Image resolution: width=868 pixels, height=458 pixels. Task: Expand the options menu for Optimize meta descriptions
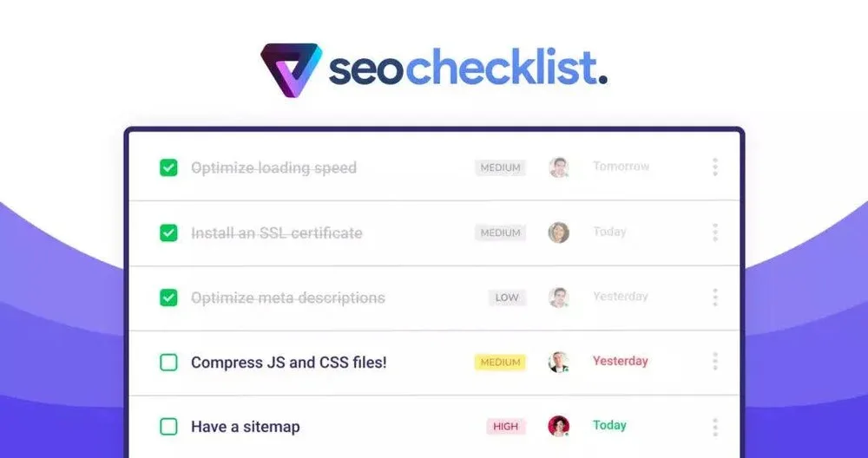click(x=715, y=298)
